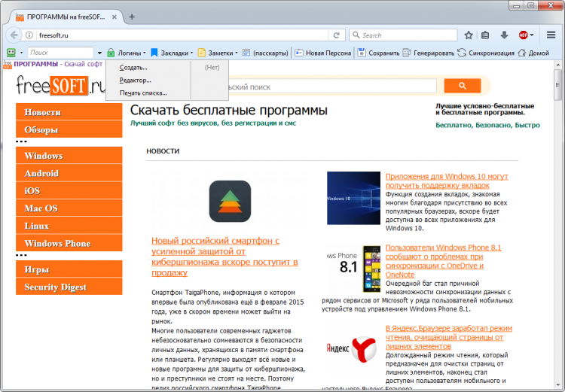Expand Закладки dropdown arrow
This screenshot has width=565, height=392.
tap(191, 53)
